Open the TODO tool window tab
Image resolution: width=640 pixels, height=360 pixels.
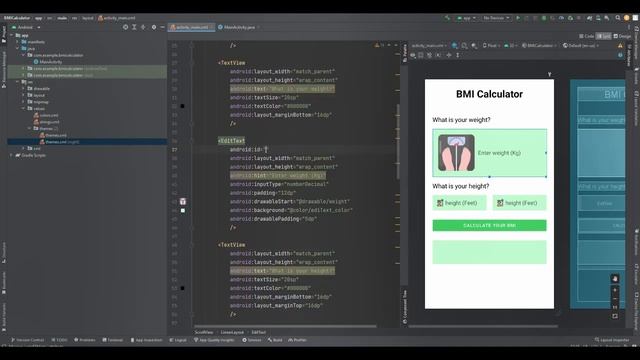[x=60, y=340]
